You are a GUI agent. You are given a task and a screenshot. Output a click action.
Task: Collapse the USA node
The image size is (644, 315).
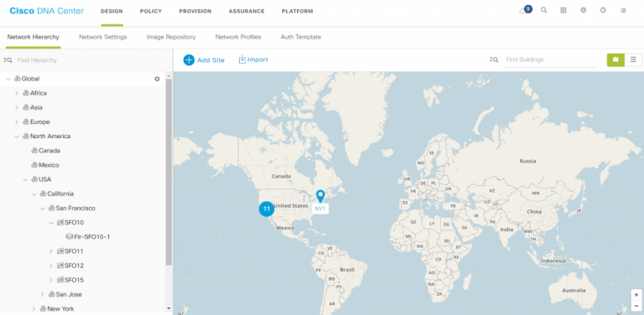(x=25, y=179)
